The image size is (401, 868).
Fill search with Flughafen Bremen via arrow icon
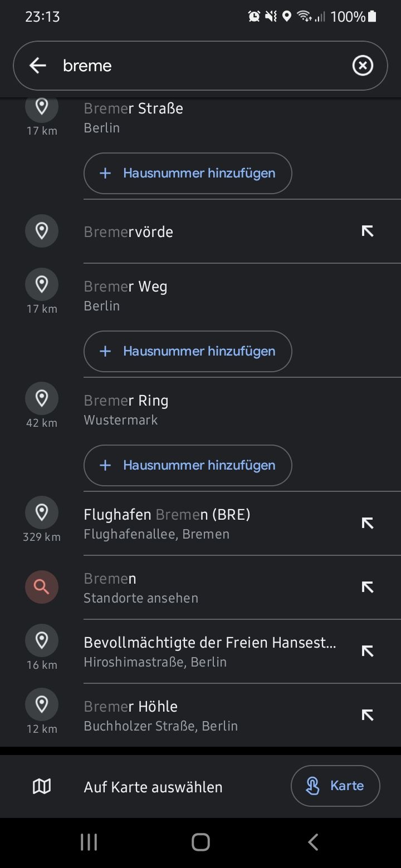pos(367,523)
